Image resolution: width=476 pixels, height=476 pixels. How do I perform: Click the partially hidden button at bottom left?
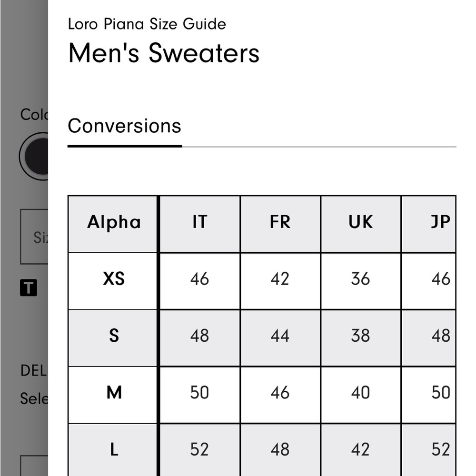pyautogui.click(x=34, y=466)
